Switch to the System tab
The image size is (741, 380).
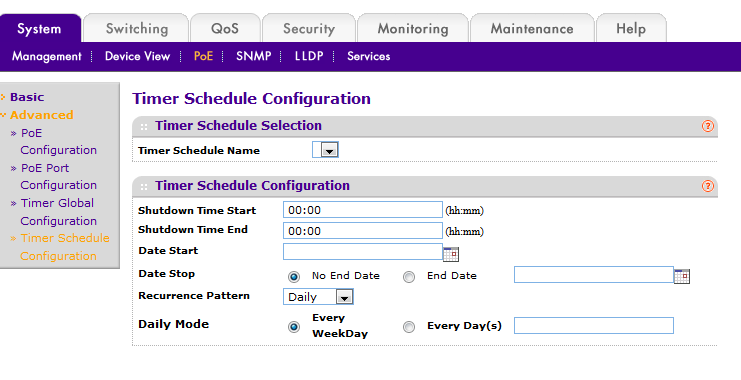click(x=39, y=29)
